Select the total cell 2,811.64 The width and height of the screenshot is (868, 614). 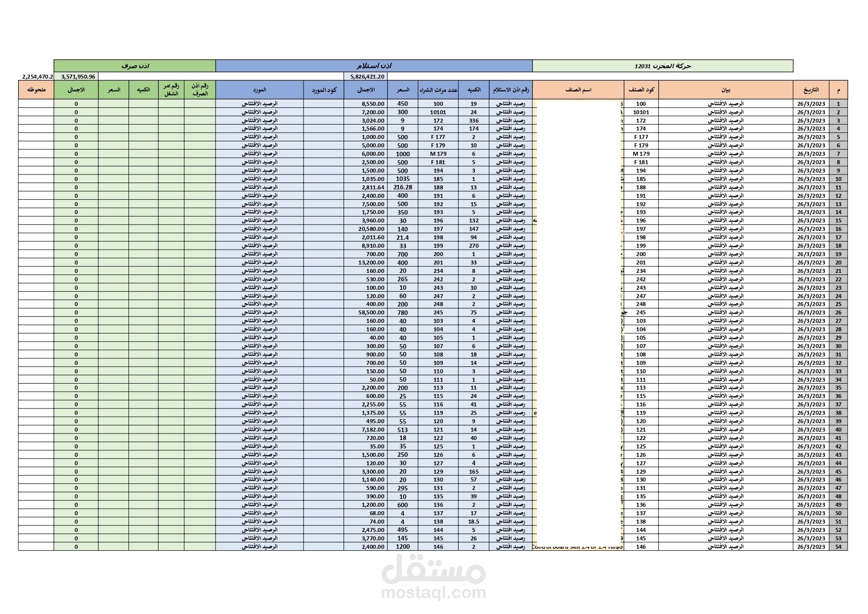click(x=366, y=187)
